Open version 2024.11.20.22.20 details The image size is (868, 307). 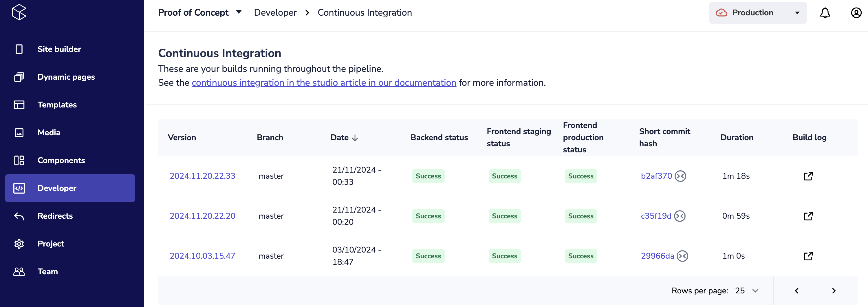point(202,216)
